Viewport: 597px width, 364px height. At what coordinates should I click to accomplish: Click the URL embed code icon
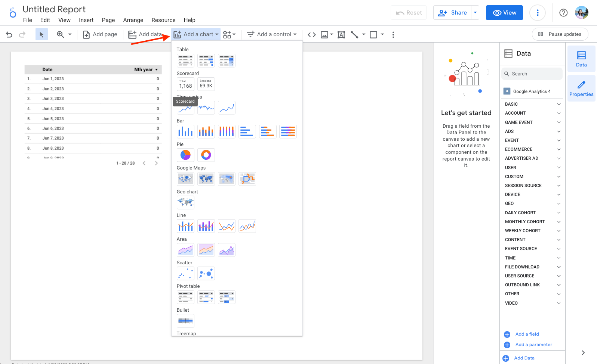pyautogui.click(x=311, y=35)
